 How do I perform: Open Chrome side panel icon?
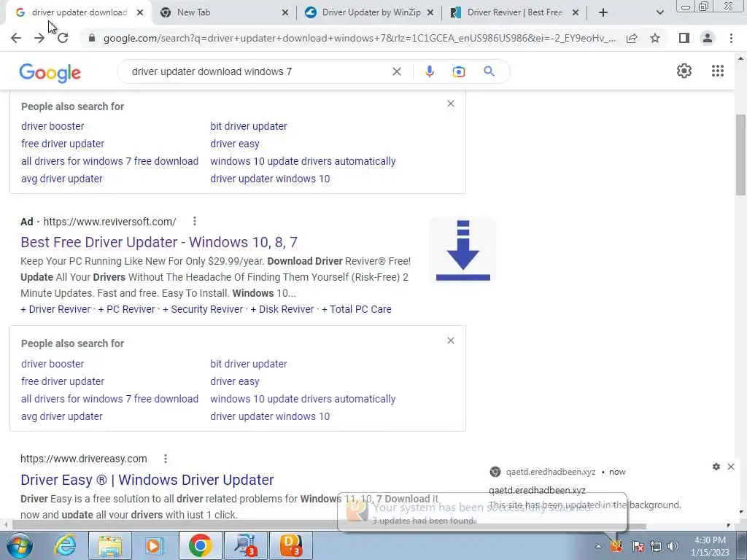(684, 38)
